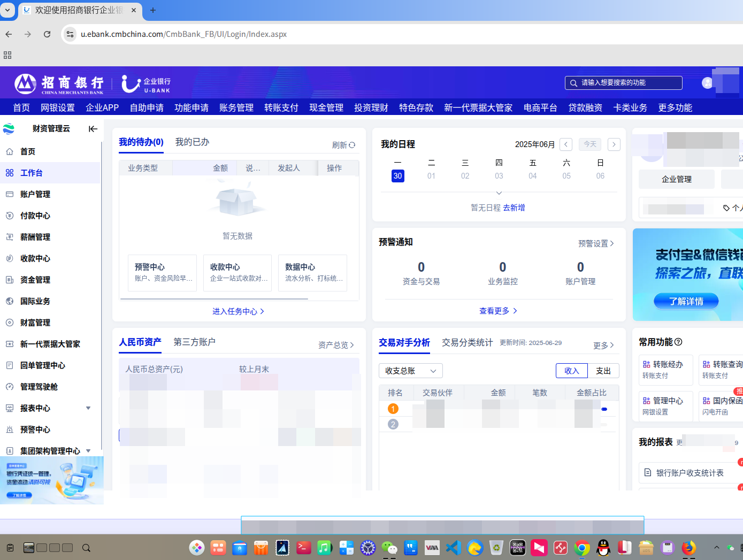The image size is (743, 560).
Task: Click the 常用功能 help question icon
Action: point(678,342)
